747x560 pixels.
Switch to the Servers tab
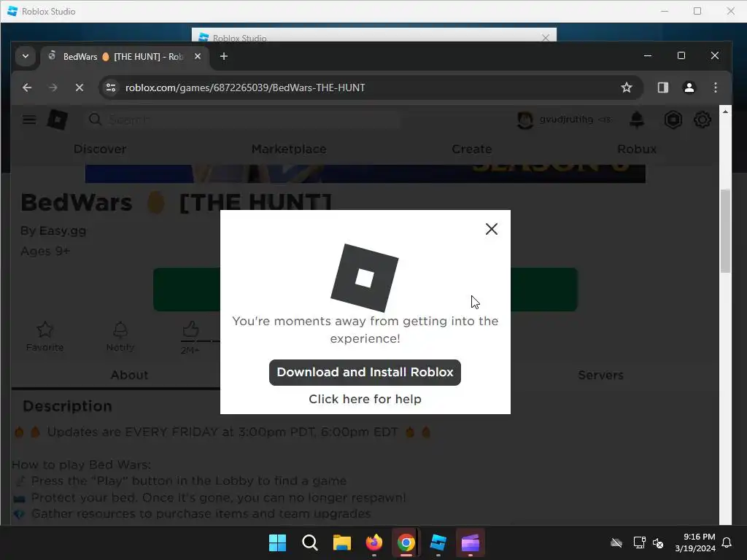(x=600, y=376)
